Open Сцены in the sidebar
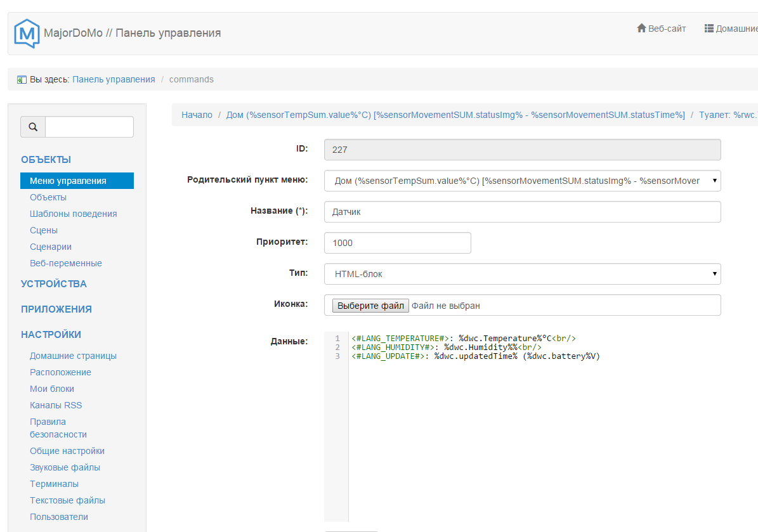Screen dimensions: 758x532 (44, 230)
